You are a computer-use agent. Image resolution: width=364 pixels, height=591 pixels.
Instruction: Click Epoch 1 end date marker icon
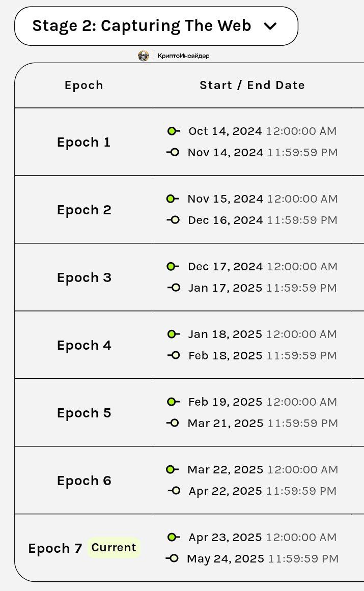[173, 152]
